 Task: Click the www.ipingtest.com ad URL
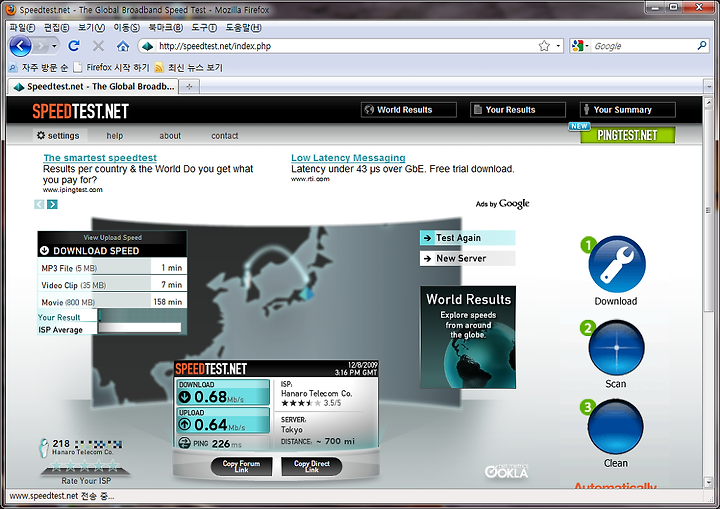pos(73,190)
